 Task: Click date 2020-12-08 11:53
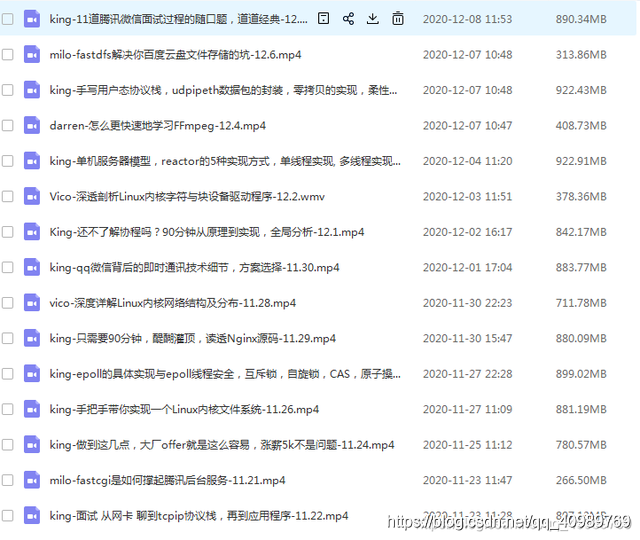(x=467, y=19)
